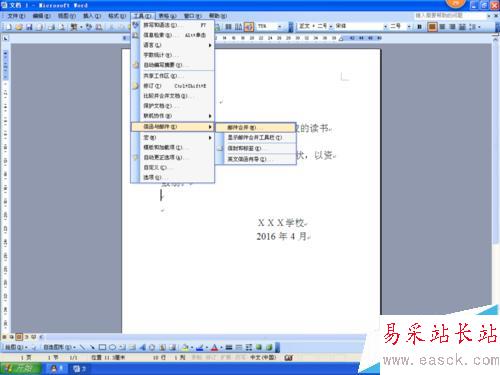Insert a text box from drawing toolbar
500x375 pixels.
click(122, 347)
